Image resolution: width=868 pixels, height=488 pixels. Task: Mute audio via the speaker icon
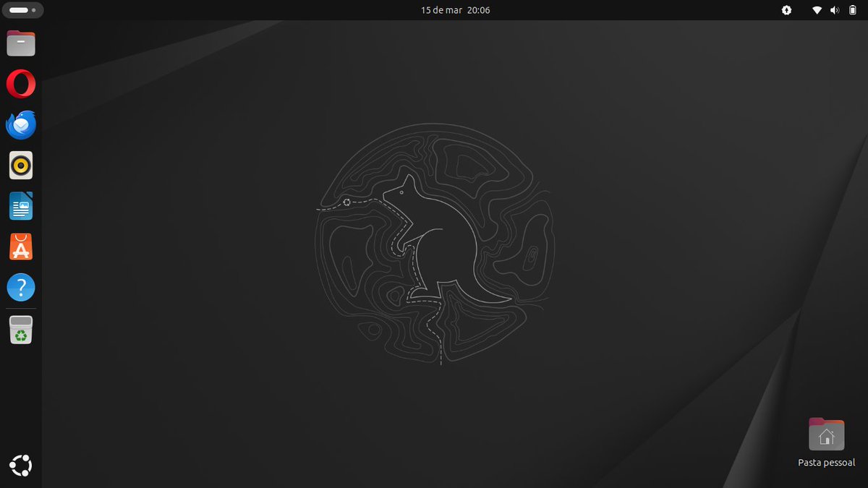pyautogui.click(x=836, y=9)
